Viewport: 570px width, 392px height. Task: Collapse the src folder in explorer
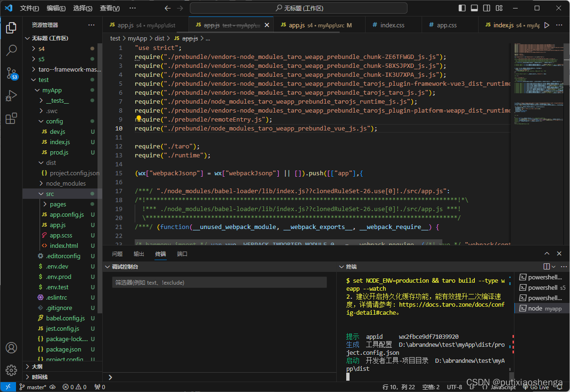49,194
